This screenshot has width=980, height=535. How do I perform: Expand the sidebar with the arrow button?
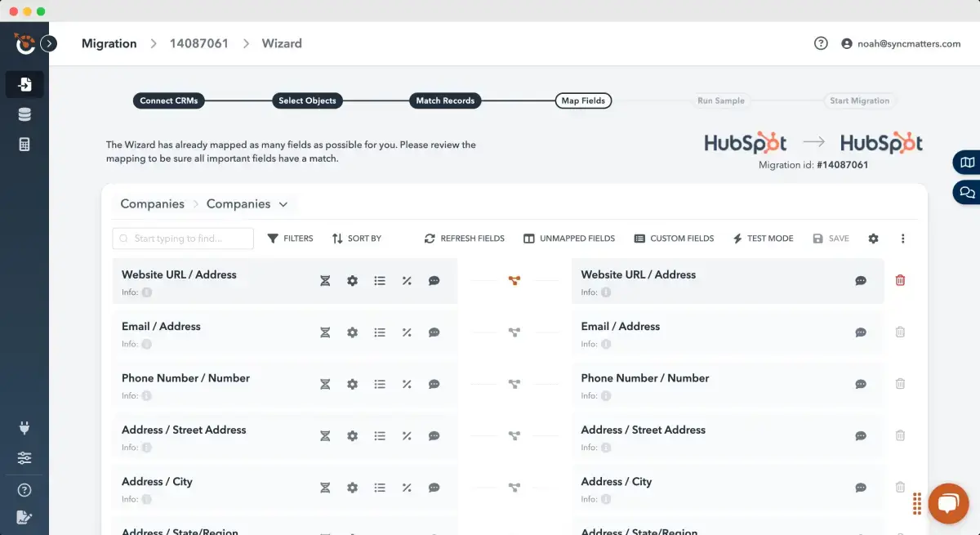(49, 43)
